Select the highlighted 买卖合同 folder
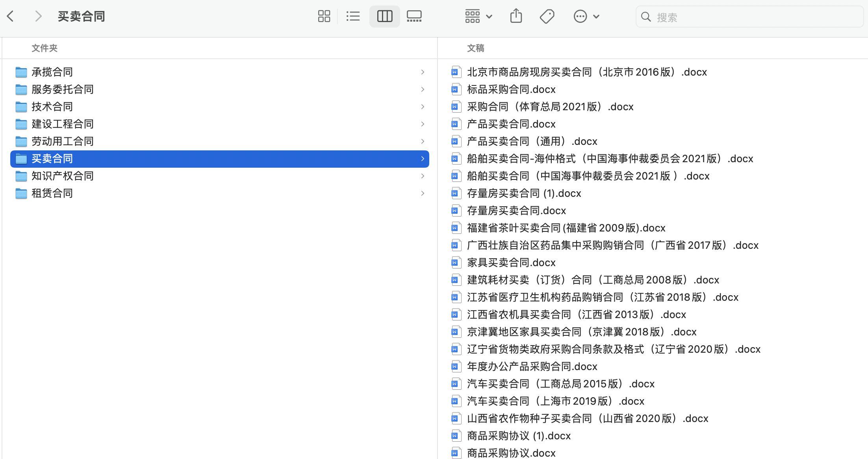The height and width of the screenshot is (459, 868). point(219,159)
